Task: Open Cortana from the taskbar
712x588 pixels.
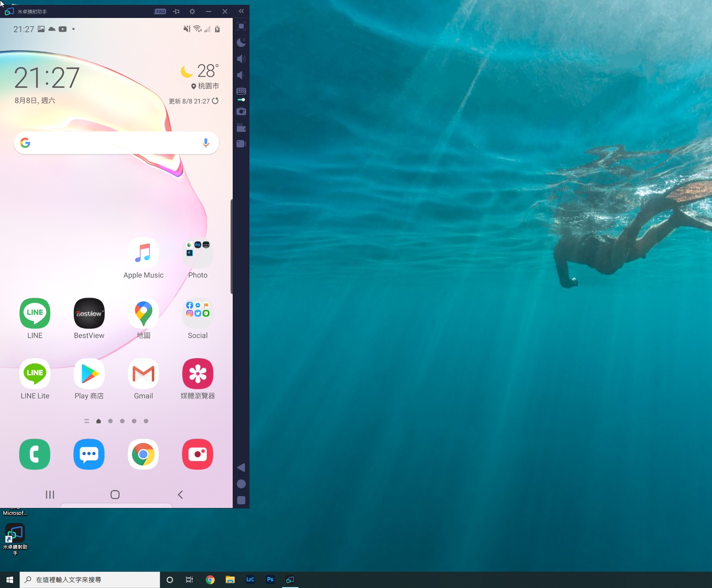Action: 170,580
